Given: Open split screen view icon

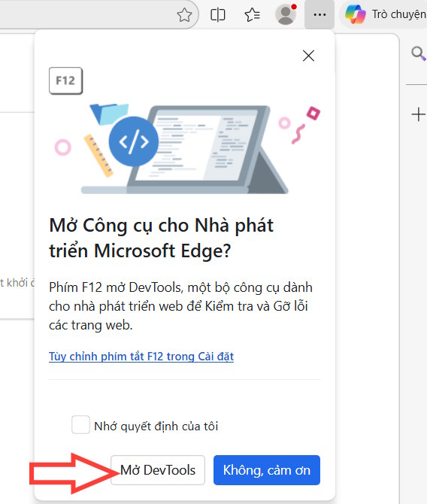Looking at the screenshot, I should coord(217,15).
